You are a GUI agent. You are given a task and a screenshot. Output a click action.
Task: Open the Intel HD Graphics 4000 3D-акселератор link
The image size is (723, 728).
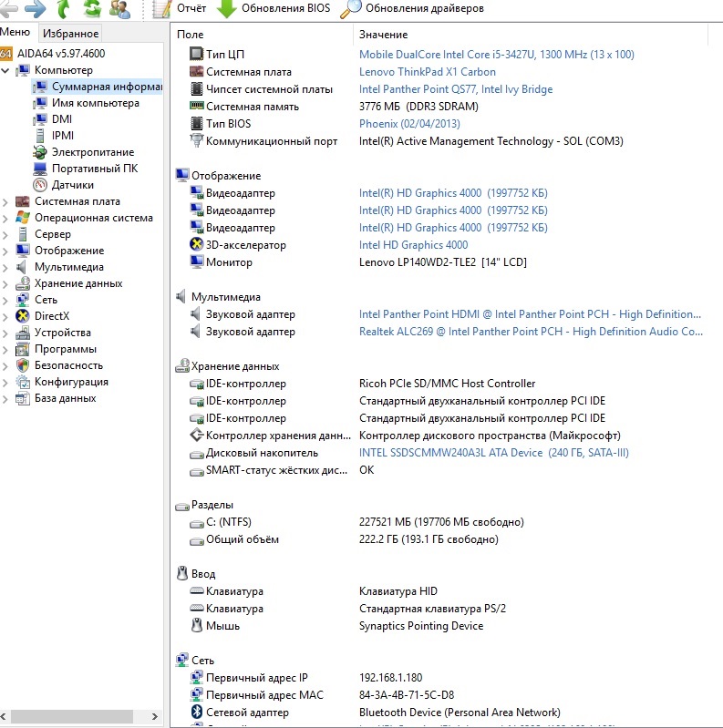pos(413,245)
